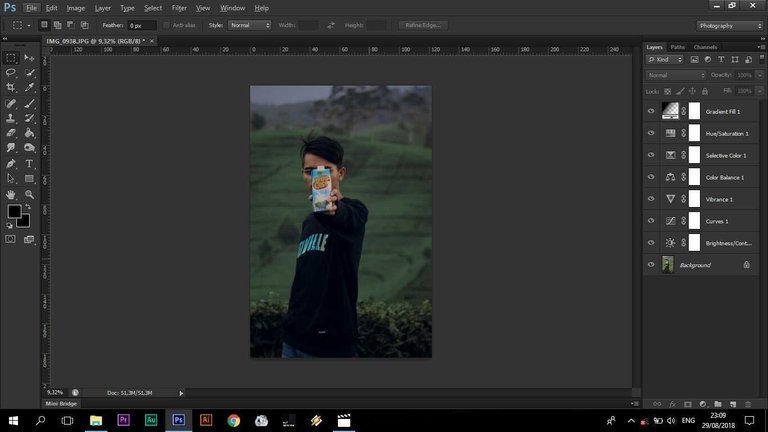Close the IMG_0938.JPG document tab
This screenshot has height=432, width=768.
tap(152, 41)
